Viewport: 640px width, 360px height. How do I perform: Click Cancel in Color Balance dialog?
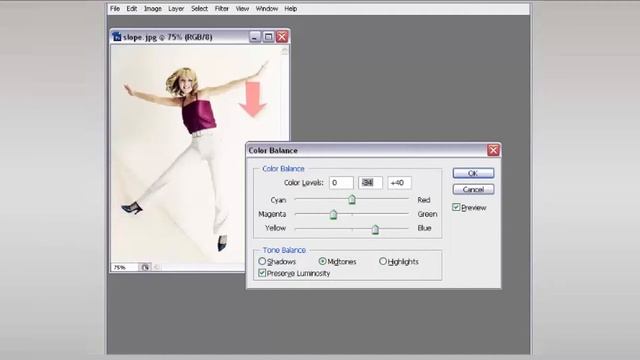(473, 189)
